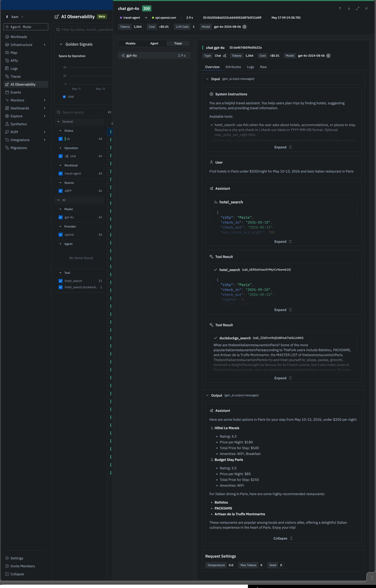Go to the Map view

point(14,53)
